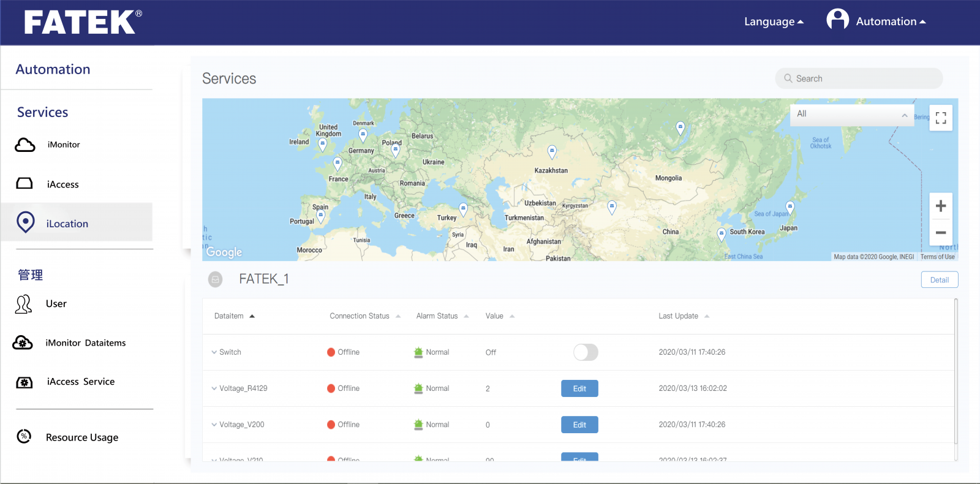Expand the Voltage_R4129 row

coord(214,388)
